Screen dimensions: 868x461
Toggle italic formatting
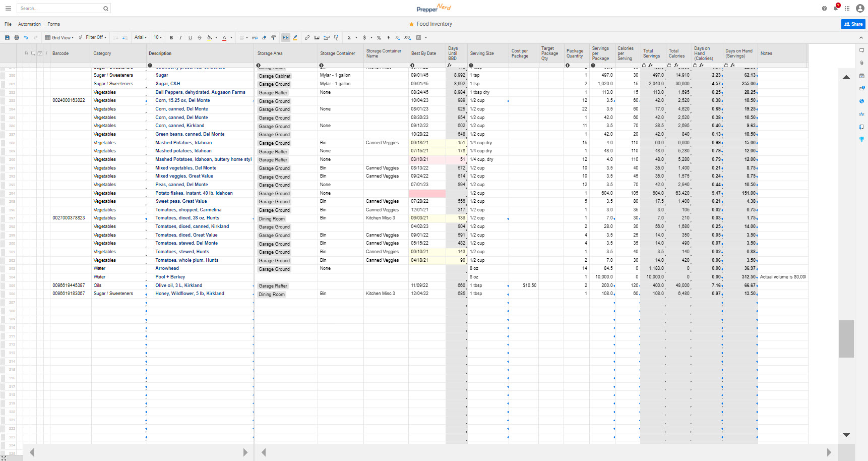pos(180,37)
